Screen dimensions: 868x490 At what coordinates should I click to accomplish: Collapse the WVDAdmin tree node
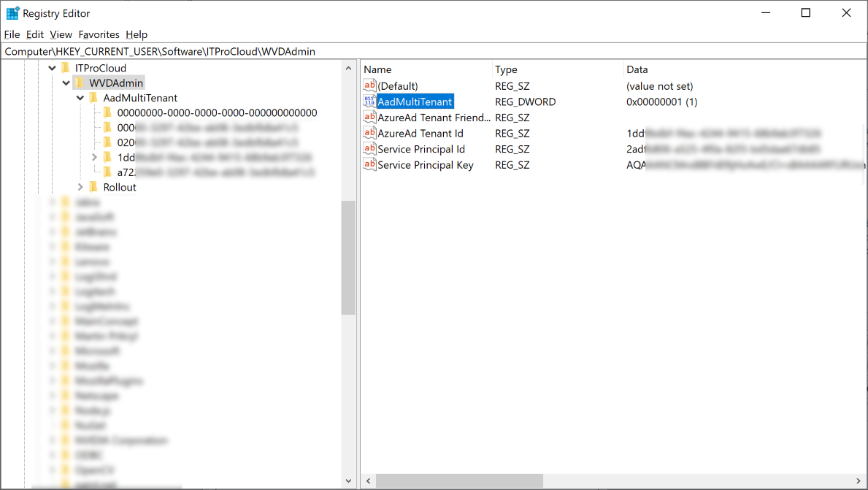click(66, 83)
